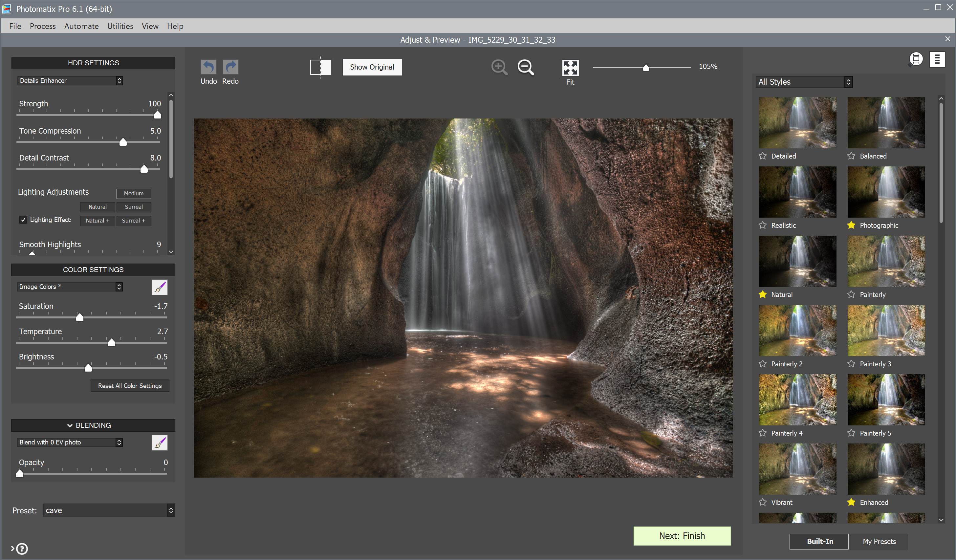
Task: Switch to the My Presets tab
Action: click(x=879, y=541)
